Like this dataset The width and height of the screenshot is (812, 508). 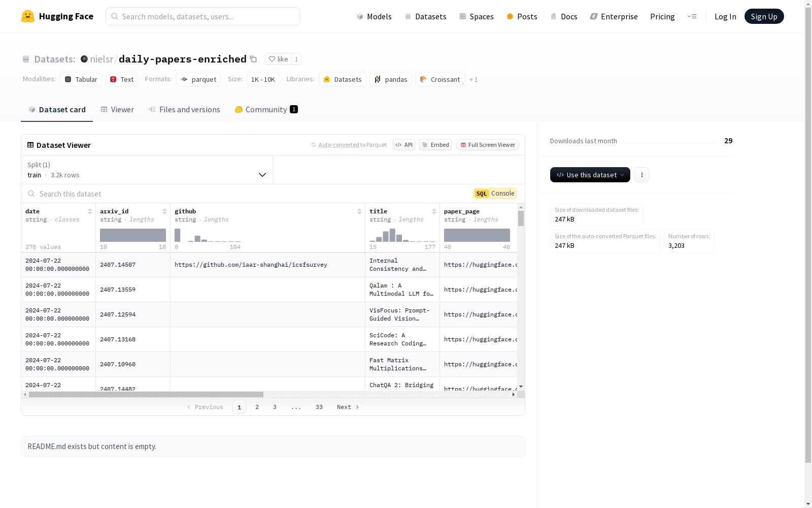278,59
